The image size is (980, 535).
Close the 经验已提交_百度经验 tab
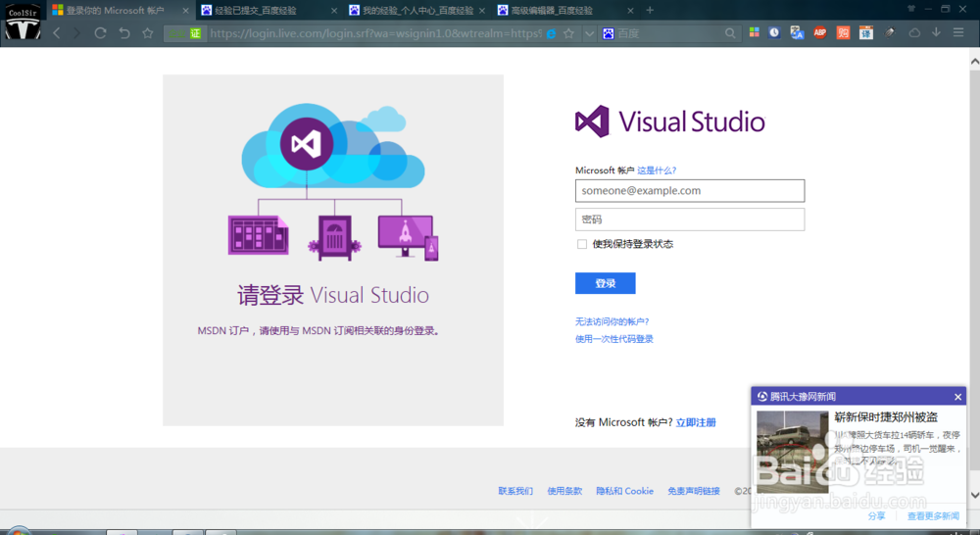pos(334,11)
